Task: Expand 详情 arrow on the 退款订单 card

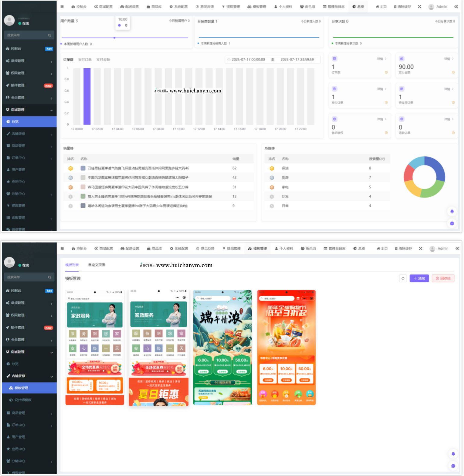Action: 449,120
